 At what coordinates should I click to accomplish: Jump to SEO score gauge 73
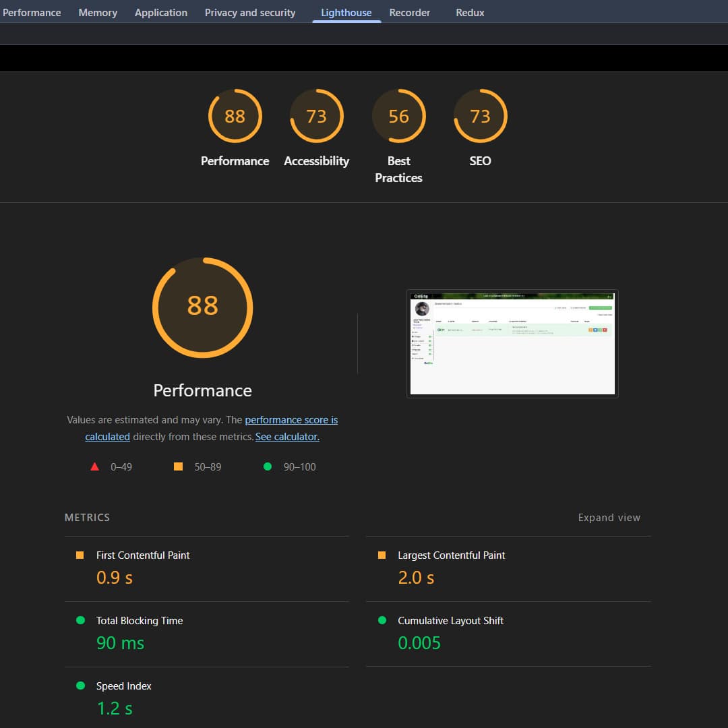pyautogui.click(x=480, y=116)
